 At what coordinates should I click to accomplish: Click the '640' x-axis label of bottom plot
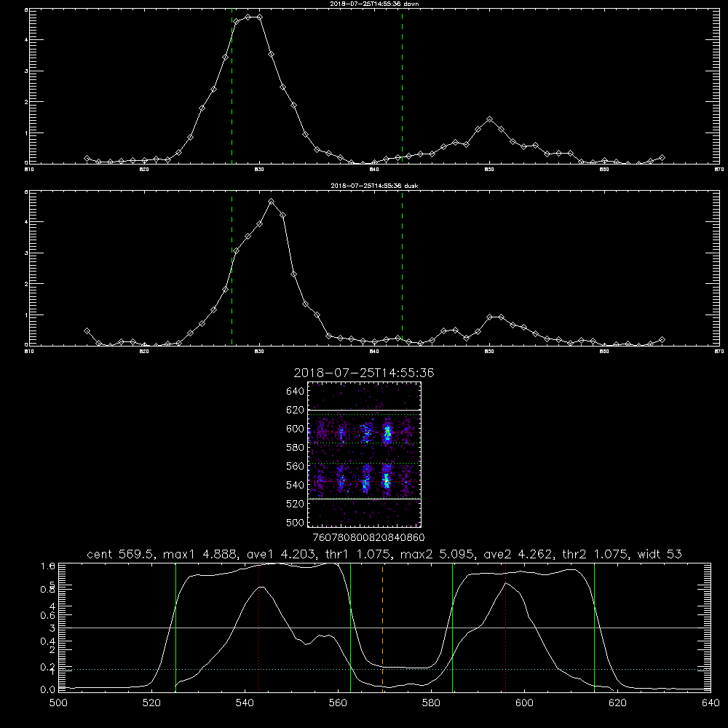pyautogui.click(x=711, y=703)
